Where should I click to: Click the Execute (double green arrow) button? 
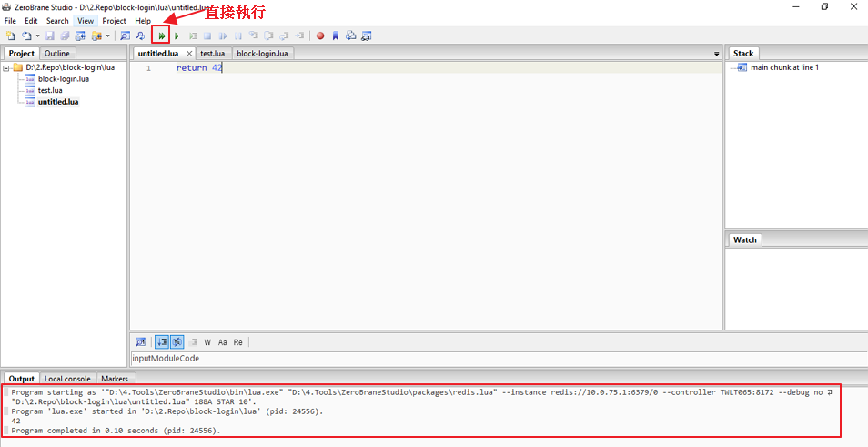click(x=161, y=36)
